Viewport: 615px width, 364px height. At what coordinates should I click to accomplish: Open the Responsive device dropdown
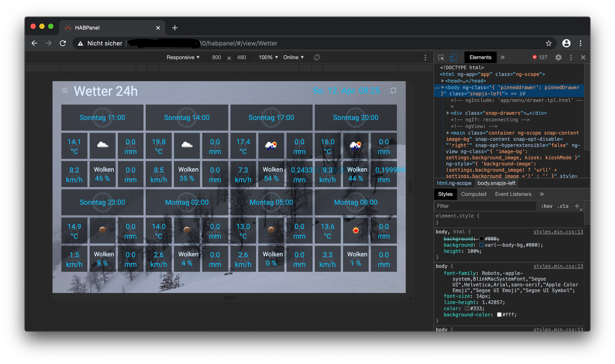[183, 57]
